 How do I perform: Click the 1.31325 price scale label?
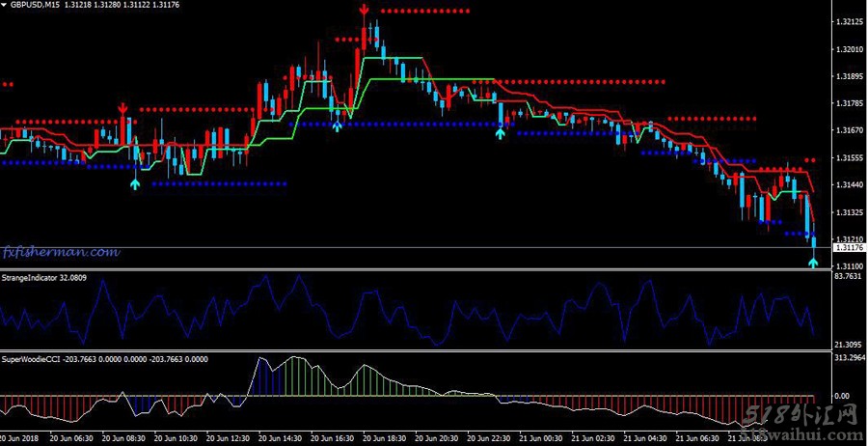(849, 212)
